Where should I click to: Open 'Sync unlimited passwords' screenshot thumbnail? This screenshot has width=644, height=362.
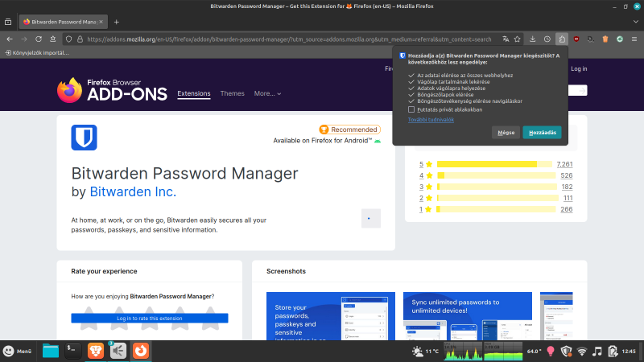(x=468, y=316)
